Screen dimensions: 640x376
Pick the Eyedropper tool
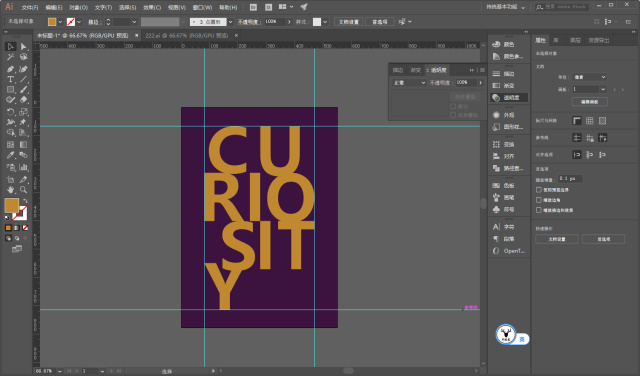(11, 155)
